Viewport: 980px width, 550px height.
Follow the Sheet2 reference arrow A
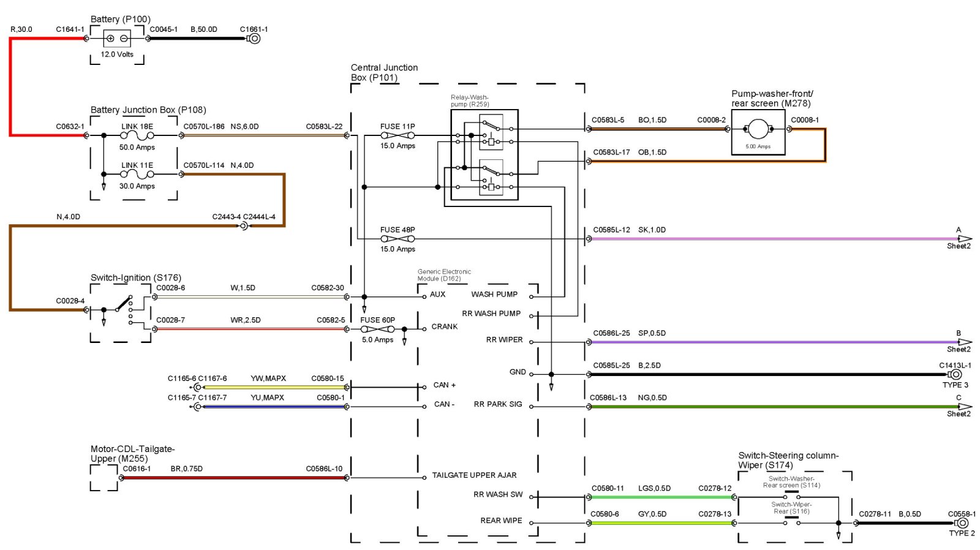(964, 239)
